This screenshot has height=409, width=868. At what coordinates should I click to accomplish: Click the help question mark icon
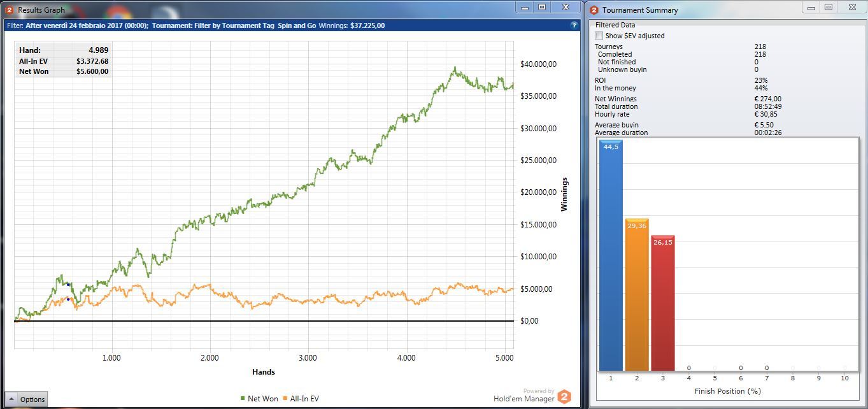click(x=574, y=25)
